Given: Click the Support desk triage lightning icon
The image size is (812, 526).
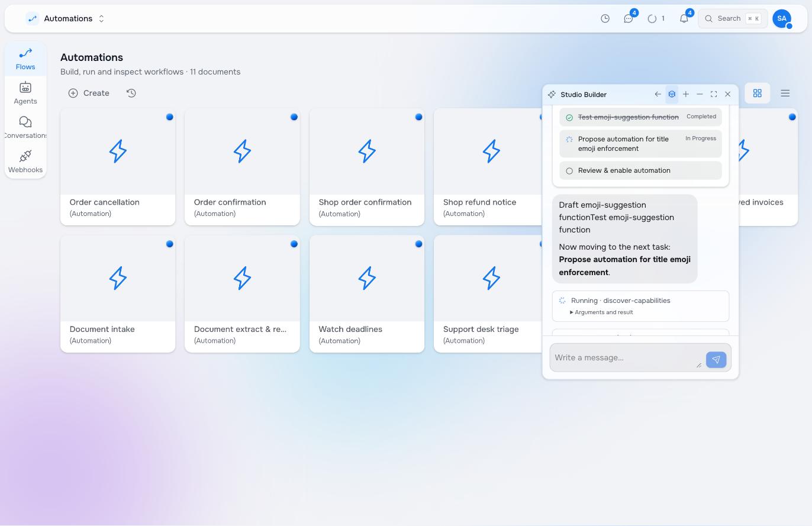Looking at the screenshot, I should point(491,278).
